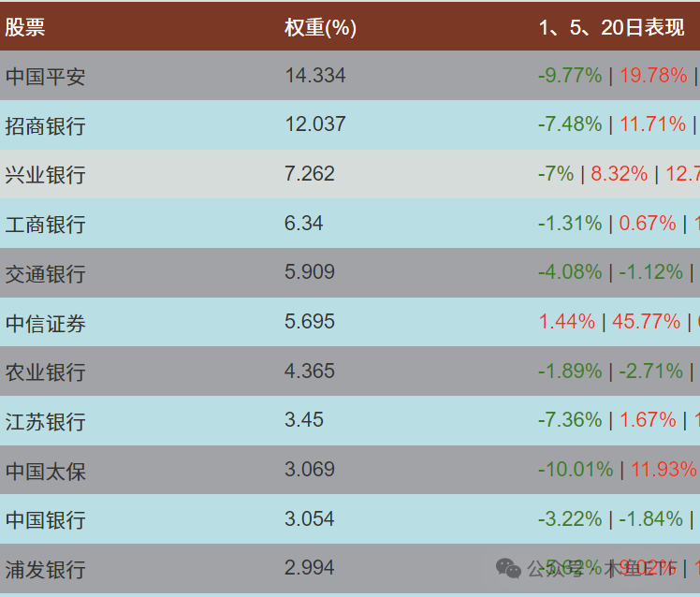Select the 工商银行 stock name
The height and width of the screenshot is (597, 700).
click(45, 225)
